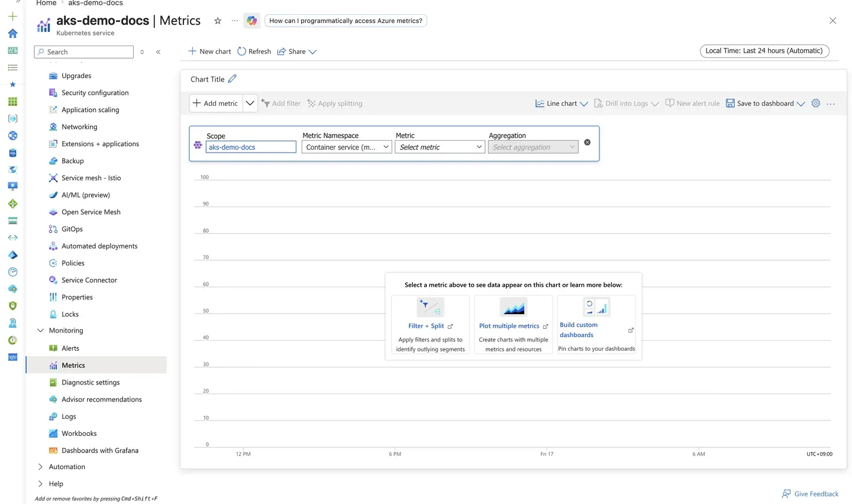Collapse the sidebar with the double chevron icon

[159, 52]
